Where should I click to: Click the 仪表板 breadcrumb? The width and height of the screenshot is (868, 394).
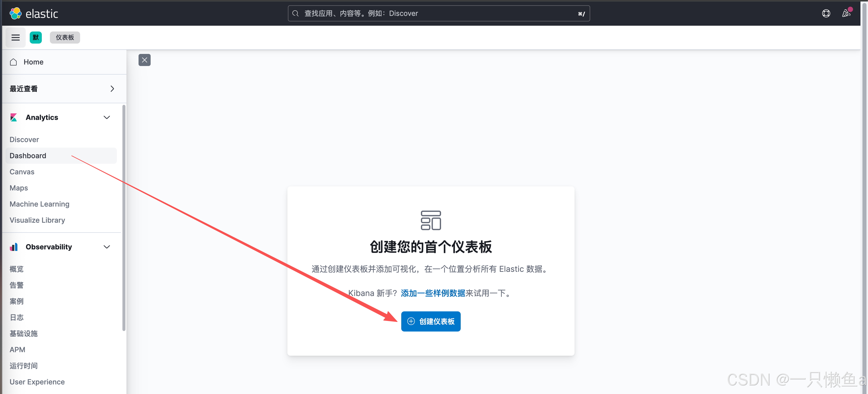click(x=65, y=38)
